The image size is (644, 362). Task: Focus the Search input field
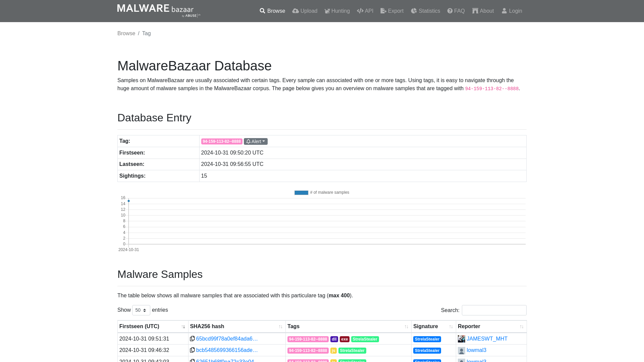pyautogui.click(x=494, y=310)
